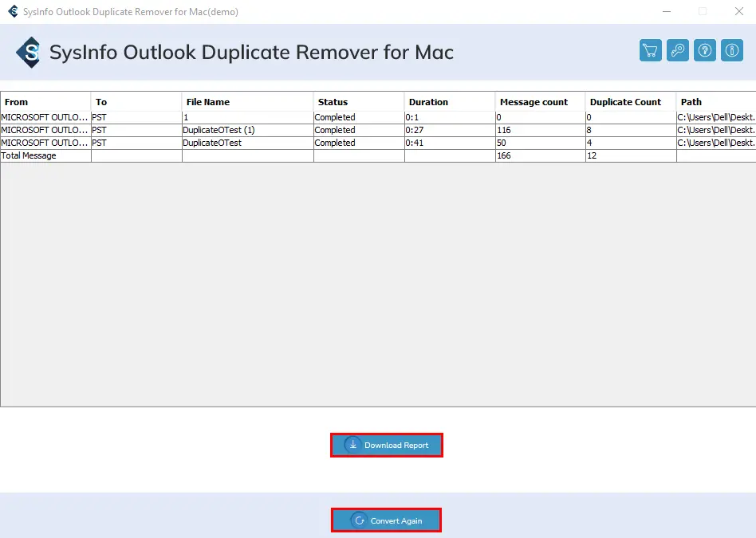Click total duplicate count "12"

(x=631, y=155)
